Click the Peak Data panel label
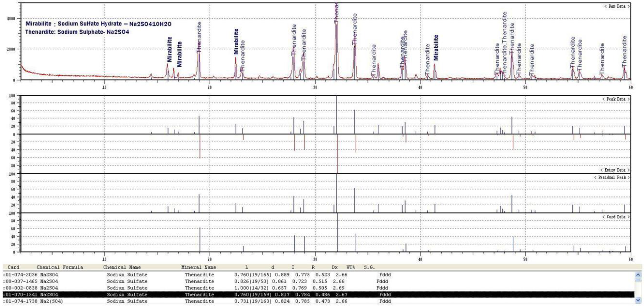 pos(616,99)
